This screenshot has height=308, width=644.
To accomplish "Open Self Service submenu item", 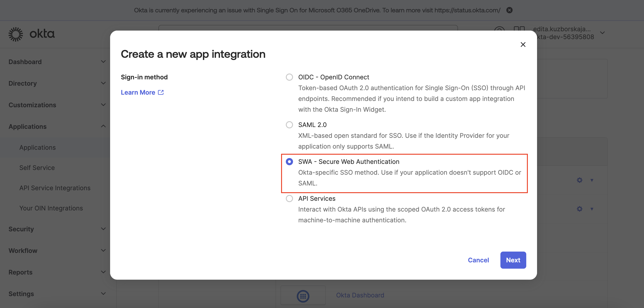I will [37, 168].
